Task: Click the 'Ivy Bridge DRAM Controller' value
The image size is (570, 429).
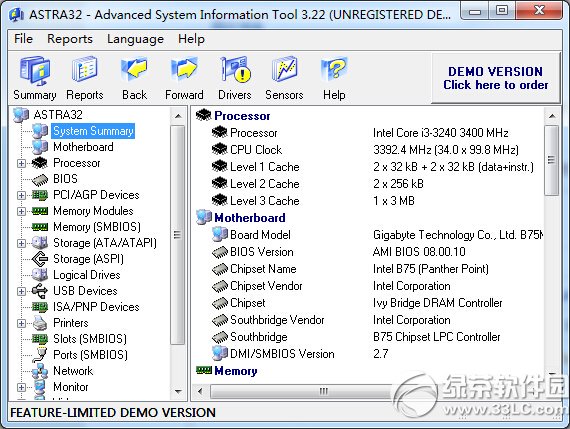Action: [438, 303]
